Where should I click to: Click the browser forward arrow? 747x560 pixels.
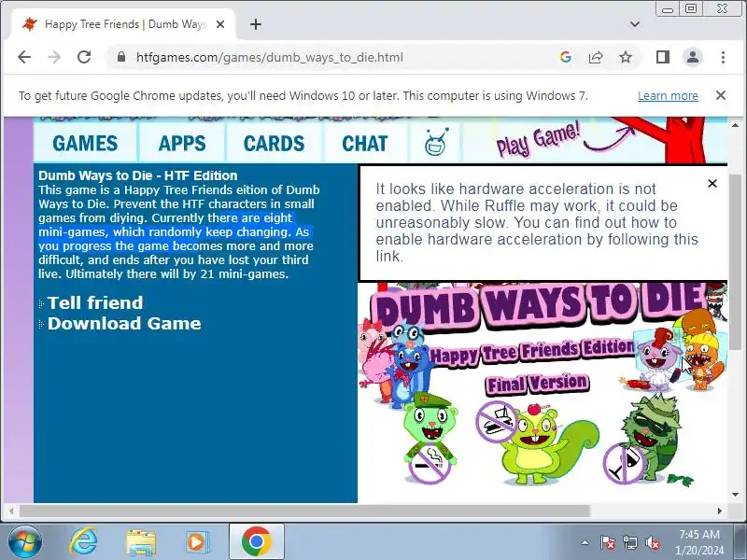[x=54, y=57]
